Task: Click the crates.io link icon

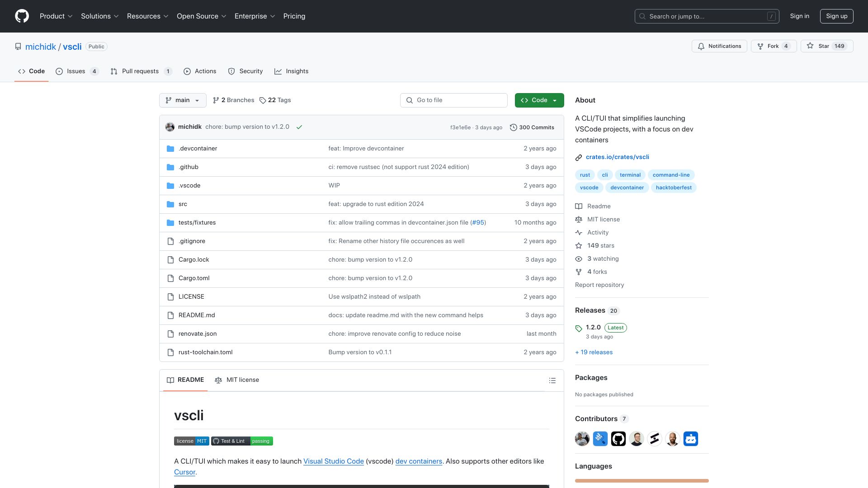Action: coord(579,157)
